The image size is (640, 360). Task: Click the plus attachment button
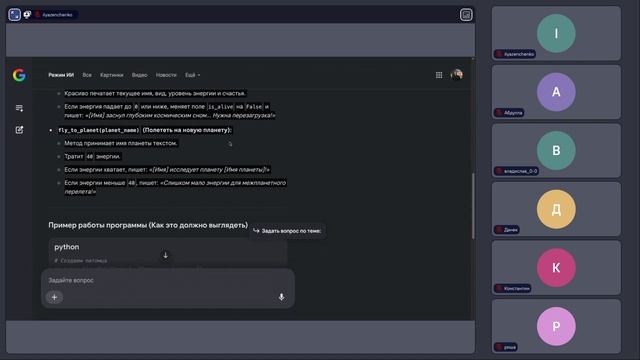click(54, 297)
